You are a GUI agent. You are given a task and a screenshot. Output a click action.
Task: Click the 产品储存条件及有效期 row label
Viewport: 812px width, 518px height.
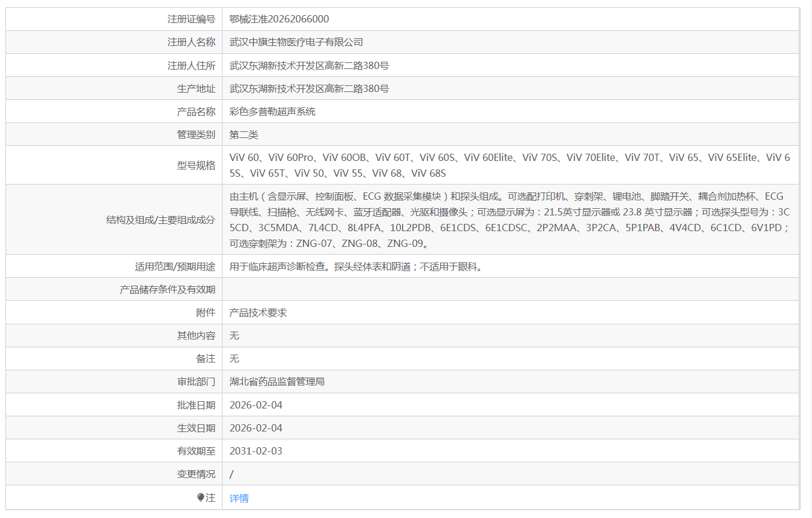point(167,289)
